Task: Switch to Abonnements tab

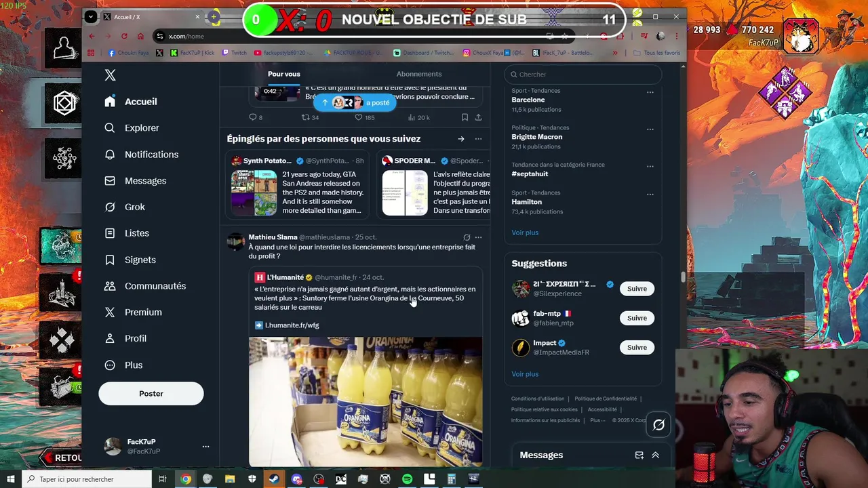Action: [419, 74]
